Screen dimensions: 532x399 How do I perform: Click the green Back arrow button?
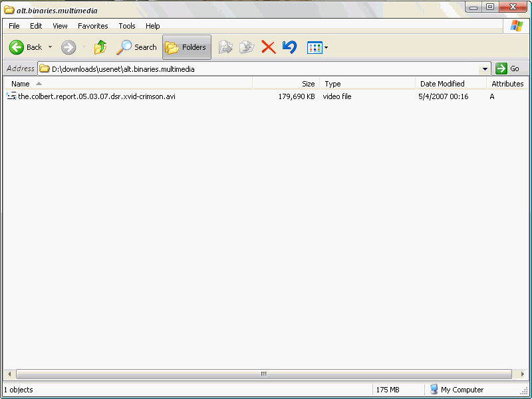tap(16, 47)
